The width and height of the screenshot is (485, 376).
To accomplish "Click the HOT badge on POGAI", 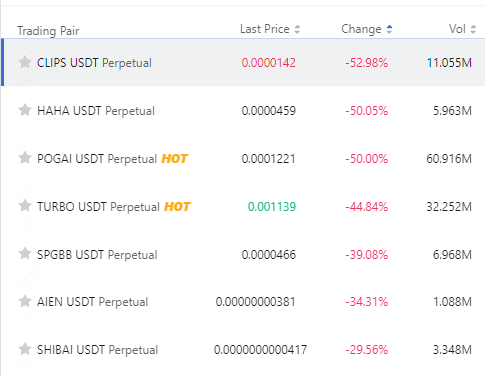I will (175, 159).
